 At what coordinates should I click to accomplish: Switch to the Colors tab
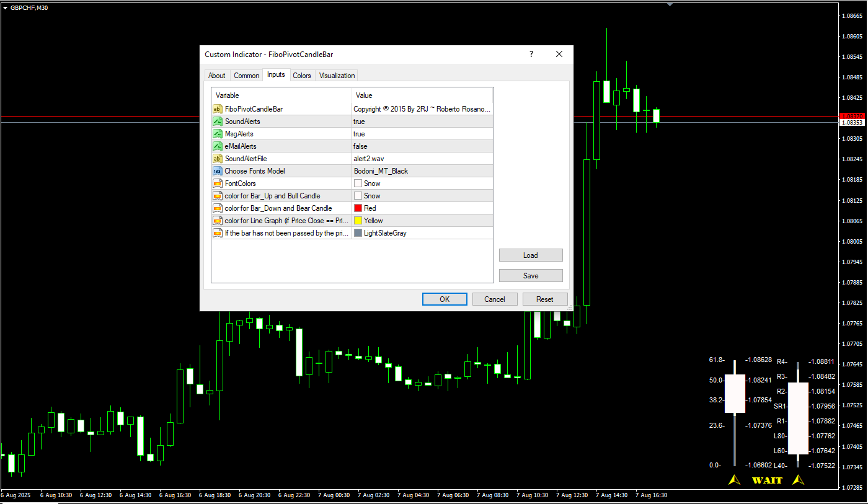302,76
